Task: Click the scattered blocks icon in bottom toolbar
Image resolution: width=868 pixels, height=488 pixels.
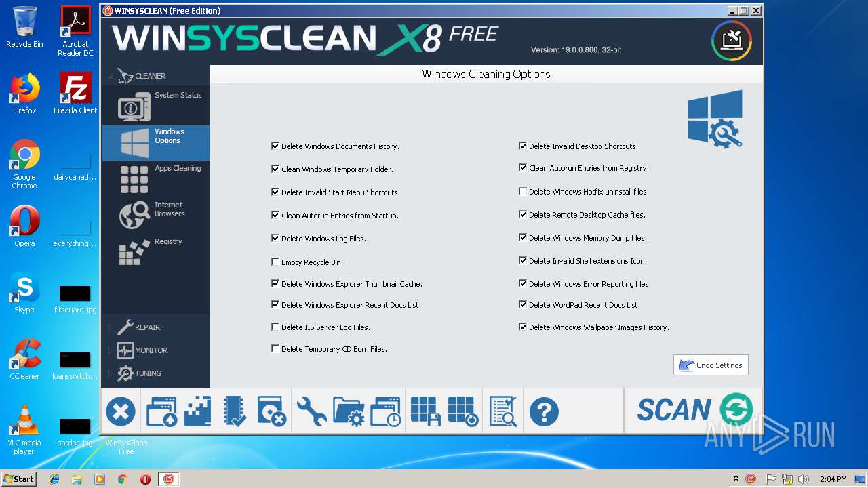Action: click(x=198, y=411)
